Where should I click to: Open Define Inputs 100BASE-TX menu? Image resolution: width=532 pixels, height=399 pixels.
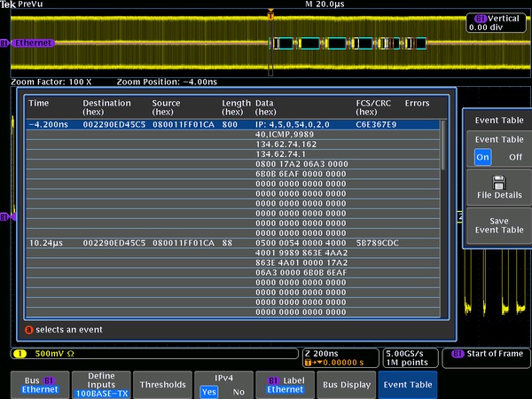101,385
